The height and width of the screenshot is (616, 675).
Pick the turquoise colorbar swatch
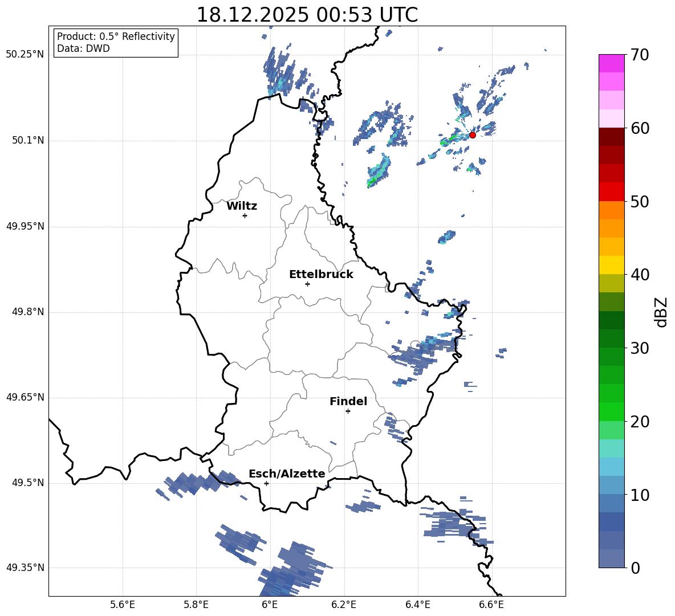[612, 448]
